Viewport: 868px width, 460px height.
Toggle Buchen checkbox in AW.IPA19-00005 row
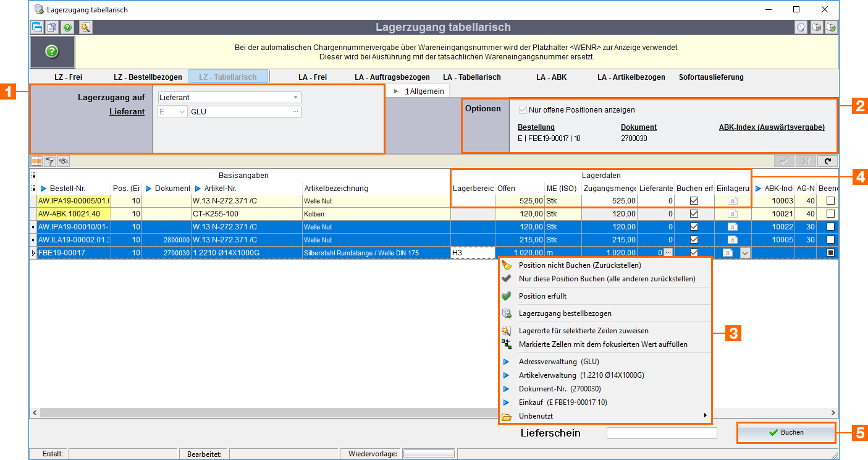pyautogui.click(x=694, y=201)
